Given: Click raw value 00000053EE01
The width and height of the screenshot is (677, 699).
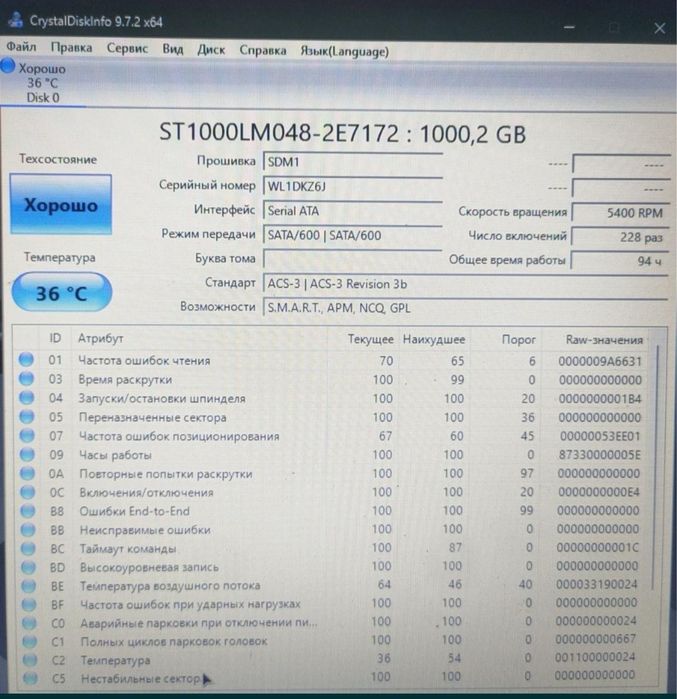Looking at the screenshot, I should (x=600, y=436).
